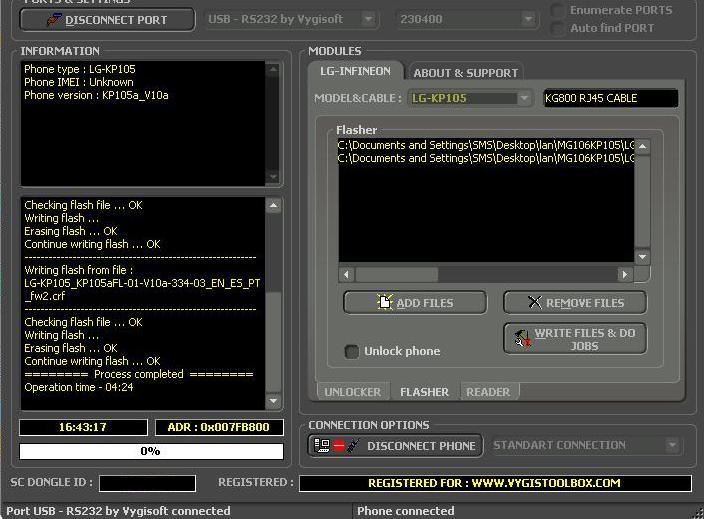Click 'Phone connected' status bar text
The image size is (704, 519).
(x=405, y=511)
